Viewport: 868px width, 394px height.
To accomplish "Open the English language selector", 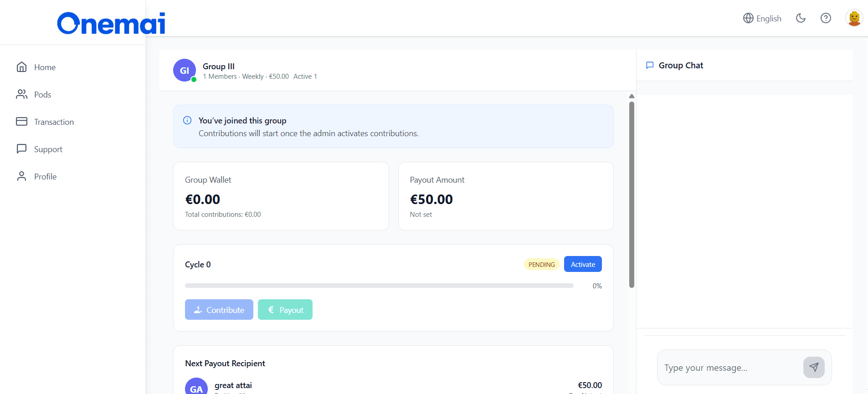I will pyautogui.click(x=762, y=18).
